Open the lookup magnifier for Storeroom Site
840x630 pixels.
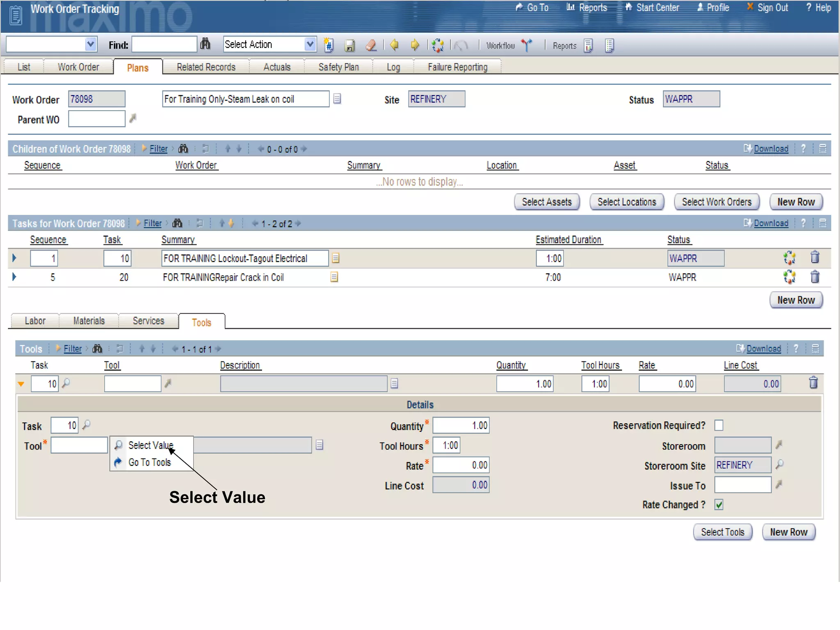click(779, 465)
